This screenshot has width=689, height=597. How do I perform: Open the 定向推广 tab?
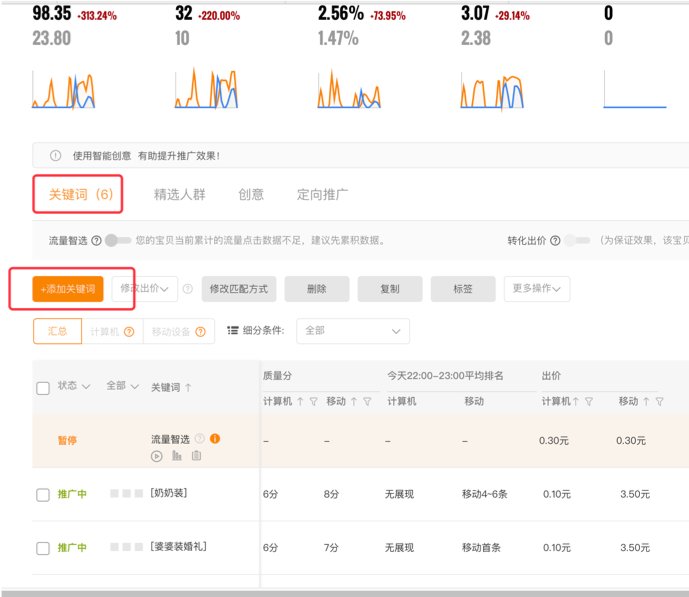[x=323, y=194]
